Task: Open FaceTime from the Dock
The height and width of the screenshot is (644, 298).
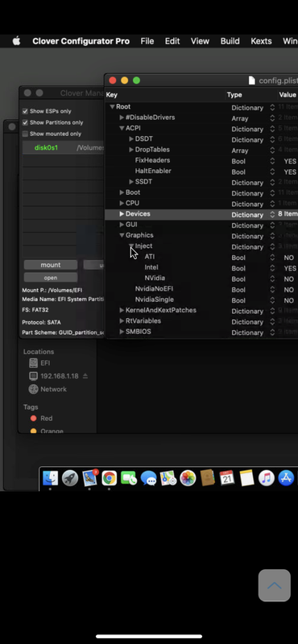Action: [x=129, y=478]
